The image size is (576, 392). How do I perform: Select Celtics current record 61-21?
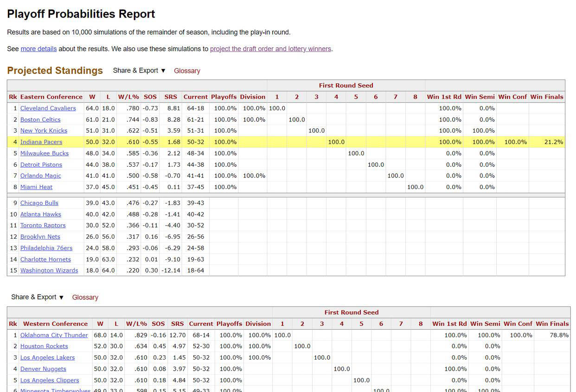[196, 120]
